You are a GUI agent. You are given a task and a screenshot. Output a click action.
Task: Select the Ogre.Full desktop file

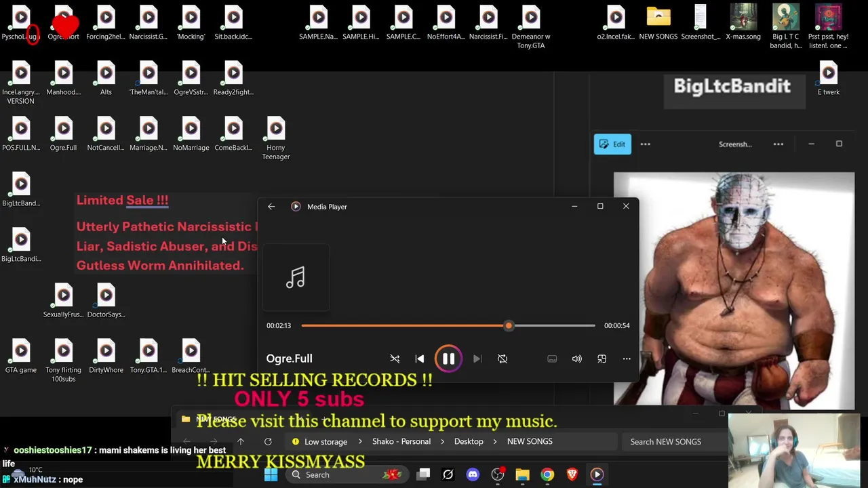point(63,134)
